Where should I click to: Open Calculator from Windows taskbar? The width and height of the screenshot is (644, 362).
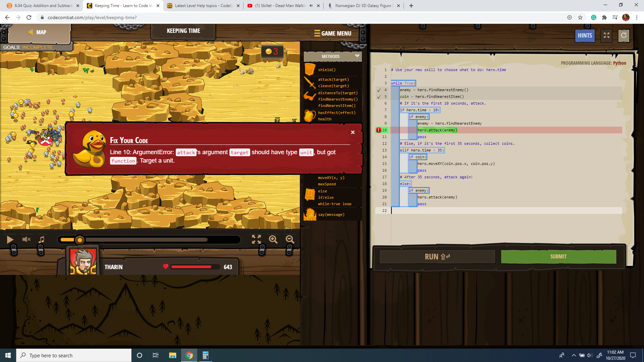tap(205, 355)
